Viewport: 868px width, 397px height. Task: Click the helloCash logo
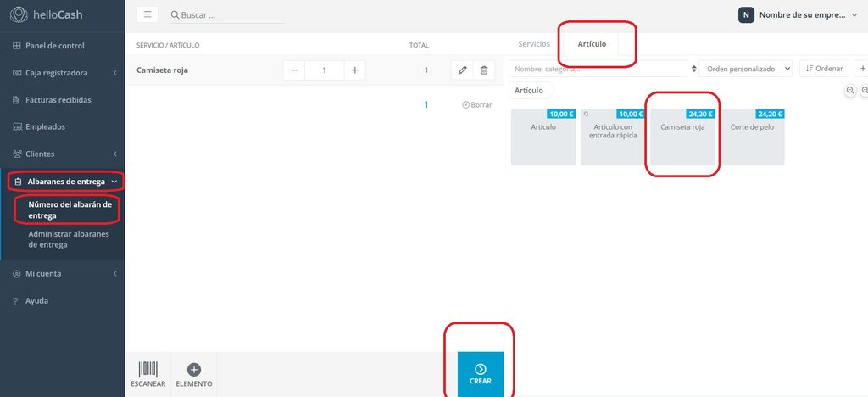click(x=46, y=14)
